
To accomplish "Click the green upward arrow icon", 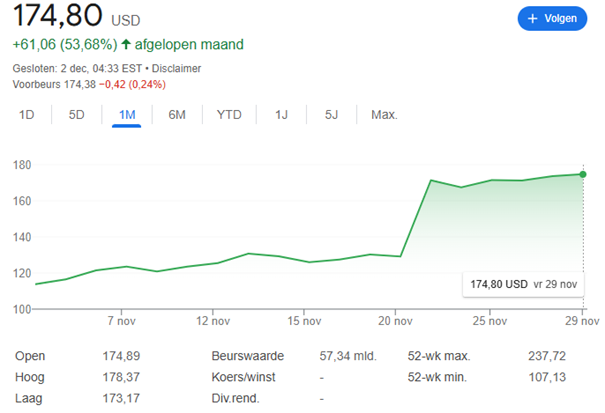I will click(126, 44).
